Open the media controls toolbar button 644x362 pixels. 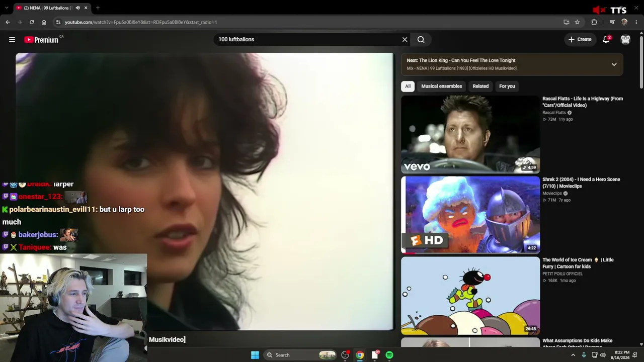tap(612, 22)
